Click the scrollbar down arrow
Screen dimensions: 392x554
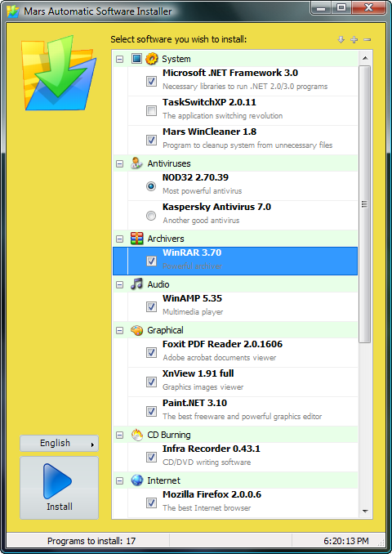coord(365,511)
